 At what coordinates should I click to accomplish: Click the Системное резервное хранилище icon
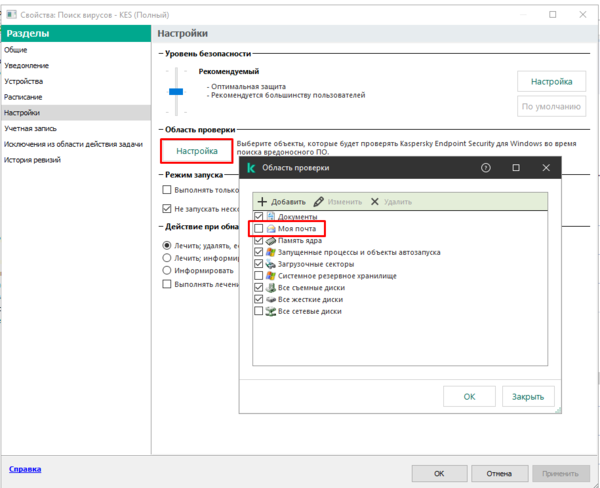(271, 276)
